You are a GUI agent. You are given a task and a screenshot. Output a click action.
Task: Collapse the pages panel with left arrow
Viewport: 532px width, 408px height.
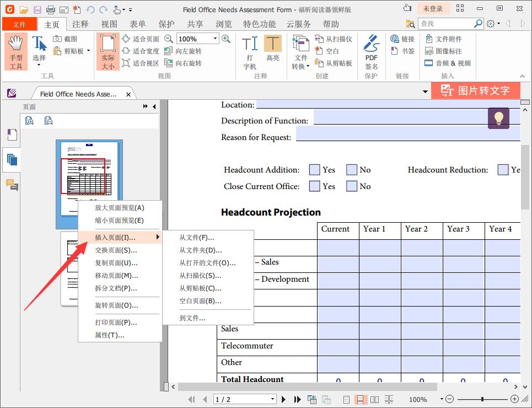[154, 106]
